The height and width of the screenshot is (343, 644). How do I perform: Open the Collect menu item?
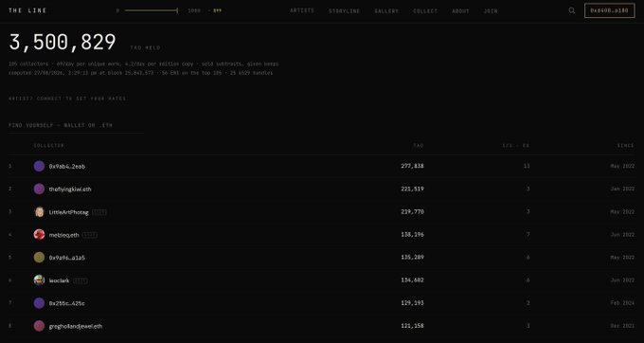[425, 11]
